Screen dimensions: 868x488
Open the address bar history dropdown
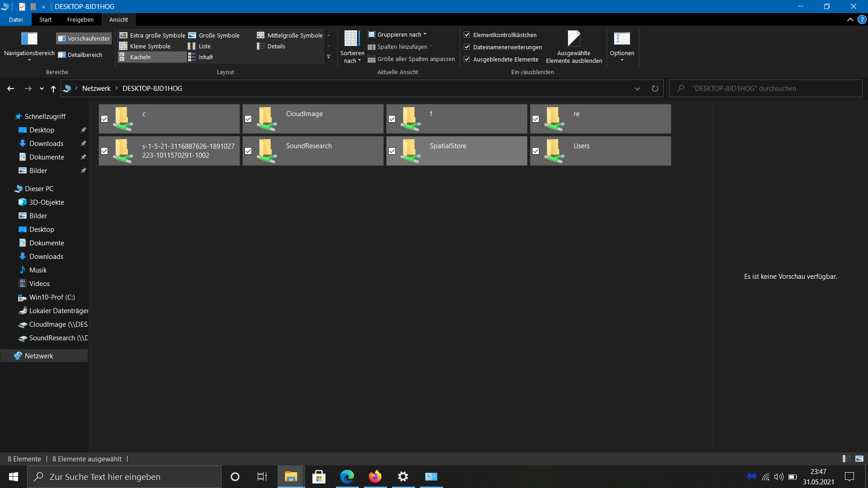[637, 89]
